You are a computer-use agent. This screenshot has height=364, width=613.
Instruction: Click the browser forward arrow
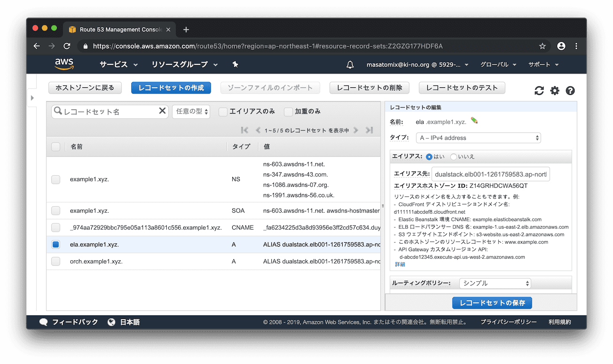52,46
